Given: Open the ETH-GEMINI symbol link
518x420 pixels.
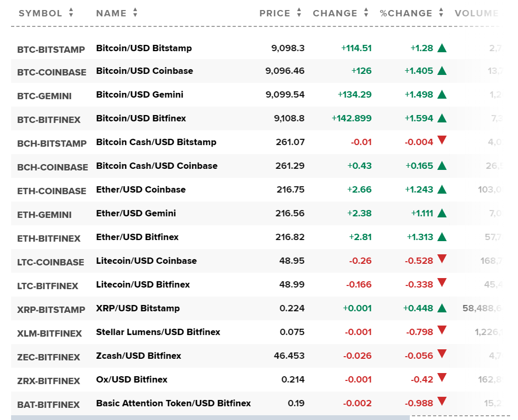Looking at the screenshot, I should point(44,215).
